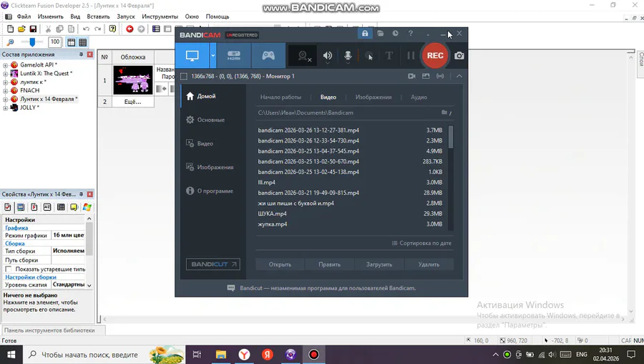Click the image icon on monitor info bar
The height and width of the screenshot is (364, 644).
click(x=426, y=76)
